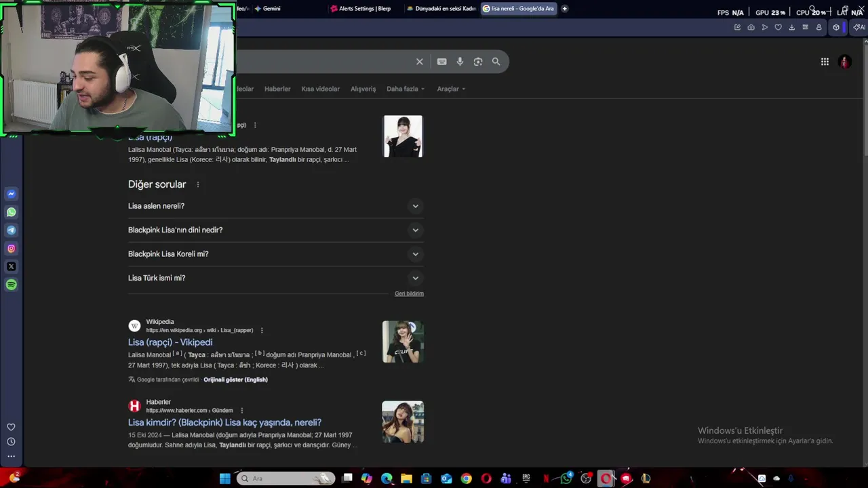Open 'Lisa (rapçi) - Vikipedi' result link

170,342
